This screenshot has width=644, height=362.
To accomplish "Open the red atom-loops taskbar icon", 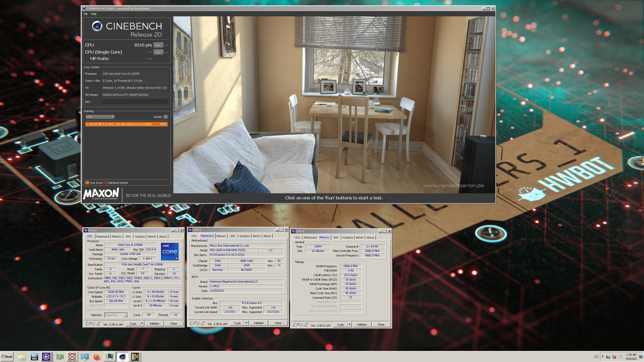I will (x=72, y=357).
